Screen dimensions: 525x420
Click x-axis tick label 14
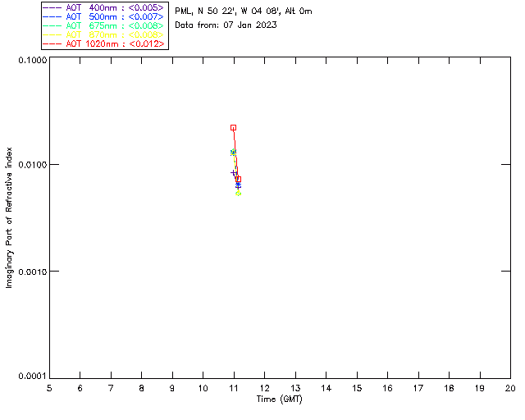[x=326, y=388]
